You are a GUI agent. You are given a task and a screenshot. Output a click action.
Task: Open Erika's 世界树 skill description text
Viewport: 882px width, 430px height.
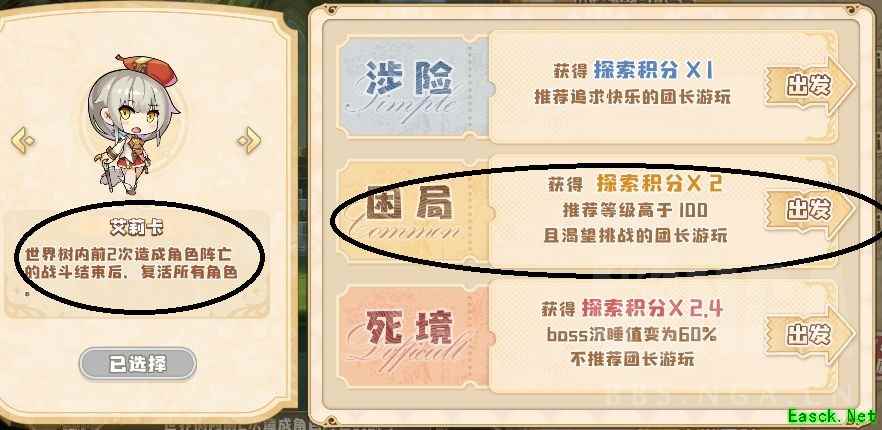[x=130, y=265]
